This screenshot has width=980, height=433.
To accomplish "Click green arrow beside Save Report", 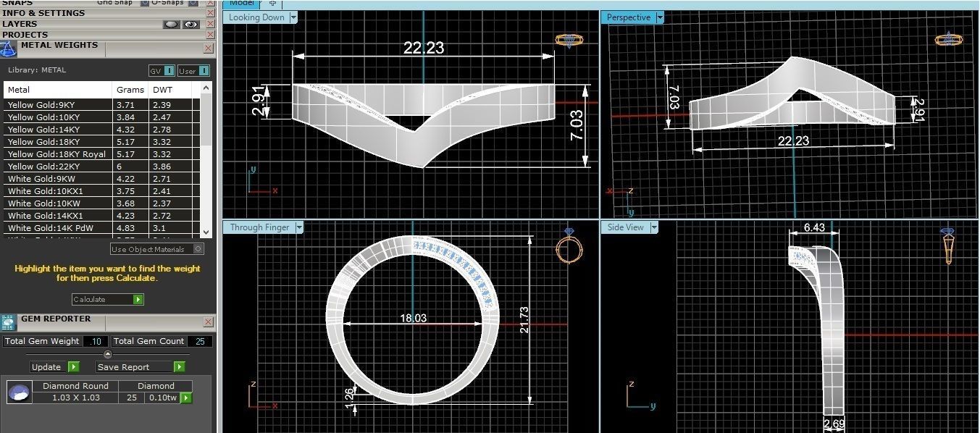I will pyautogui.click(x=179, y=367).
